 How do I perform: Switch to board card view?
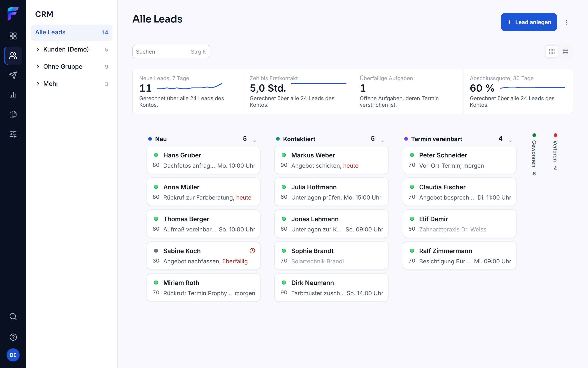[551, 52]
